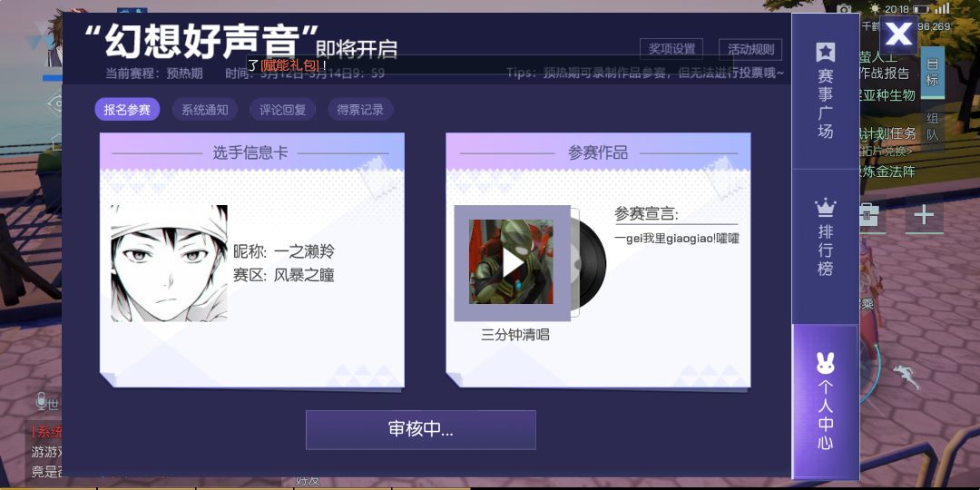The image size is (980, 490).
Task: Play the 三分钟清唱 entry audio
Action: click(x=512, y=262)
